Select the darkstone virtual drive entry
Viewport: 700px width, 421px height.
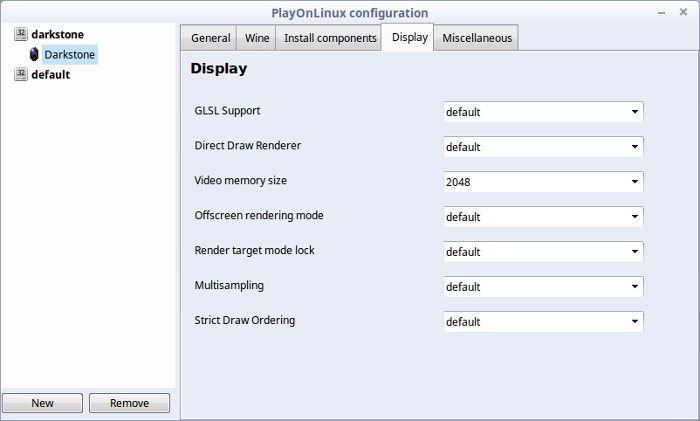coord(57,34)
